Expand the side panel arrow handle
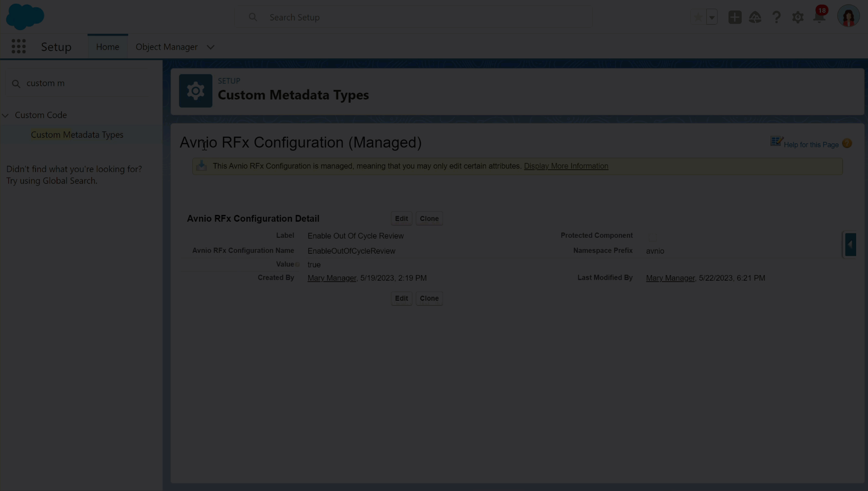Viewport: 868px width, 491px height. (x=850, y=245)
